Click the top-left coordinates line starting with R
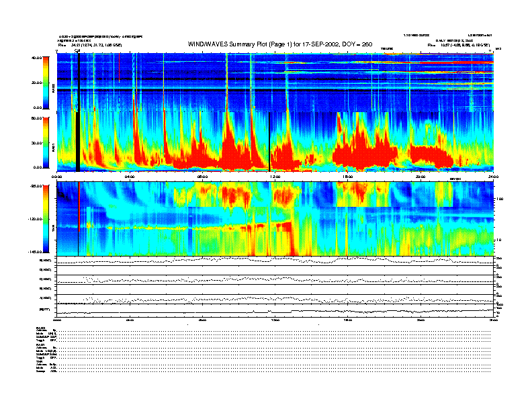This screenshot has width=532, height=411. [90, 45]
